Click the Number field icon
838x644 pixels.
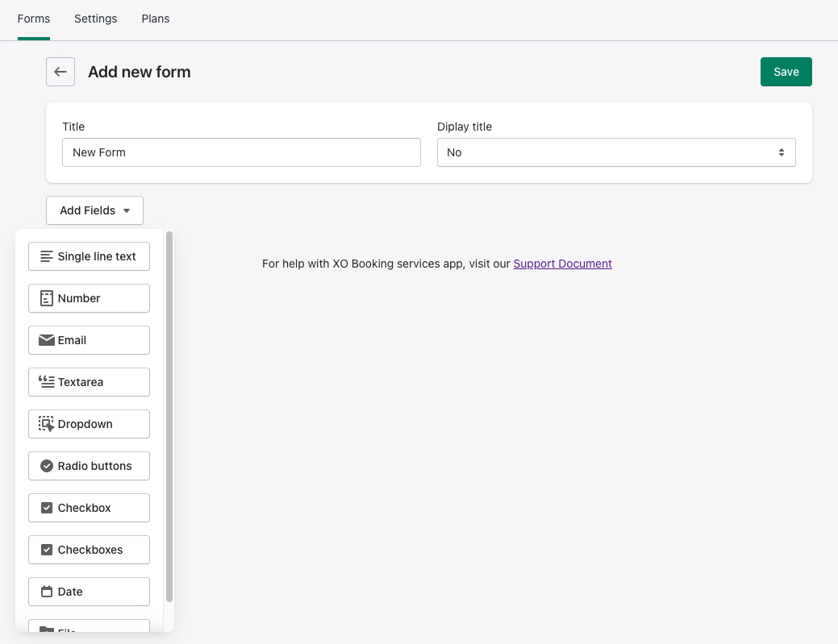click(x=47, y=298)
